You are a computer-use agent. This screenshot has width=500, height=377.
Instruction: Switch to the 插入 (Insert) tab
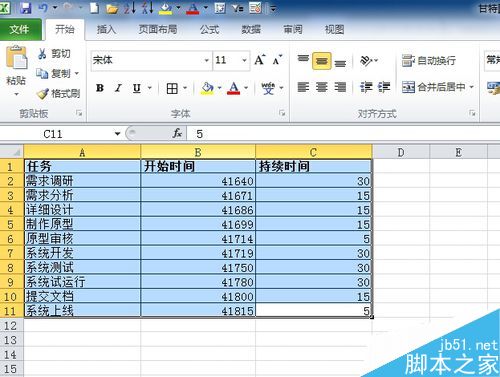click(106, 30)
